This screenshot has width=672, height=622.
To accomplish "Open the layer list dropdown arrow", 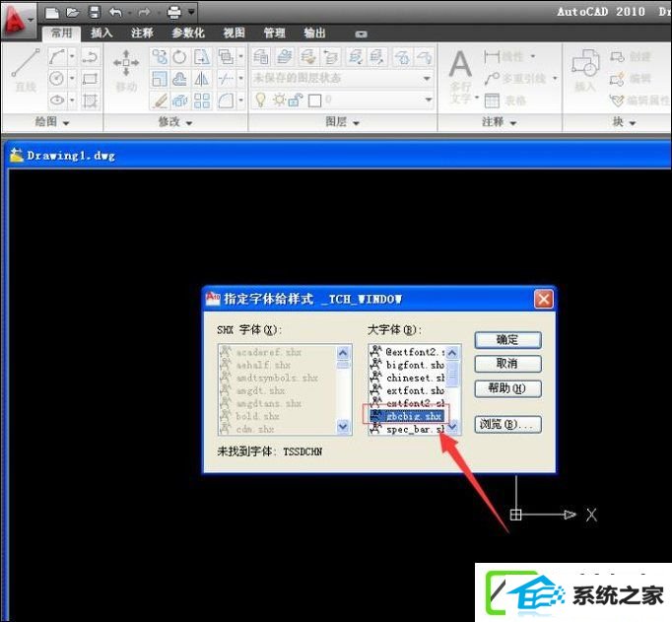I will [429, 100].
